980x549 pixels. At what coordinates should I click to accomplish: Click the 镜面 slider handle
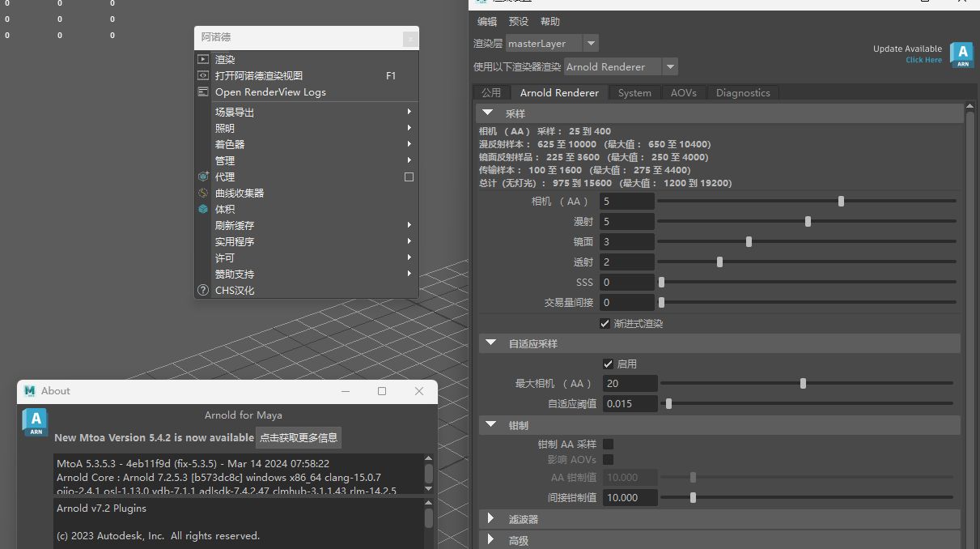pyautogui.click(x=749, y=241)
